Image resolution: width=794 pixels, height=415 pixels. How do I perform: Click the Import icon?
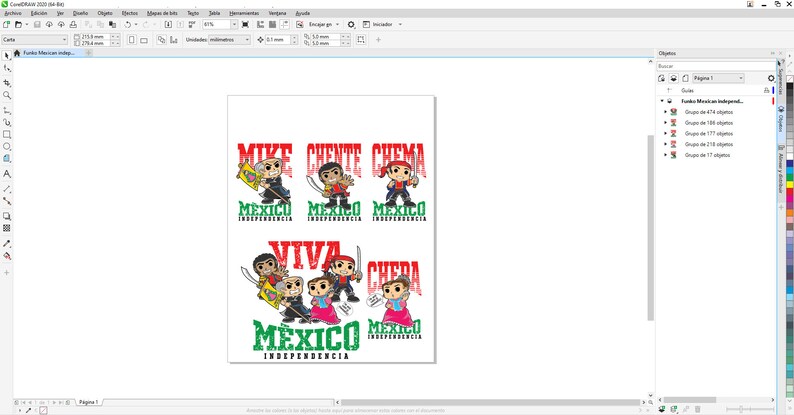[169, 24]
